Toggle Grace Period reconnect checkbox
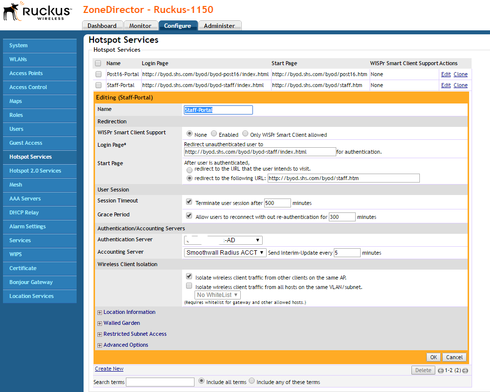490x392 pixels. click(189, 215)
